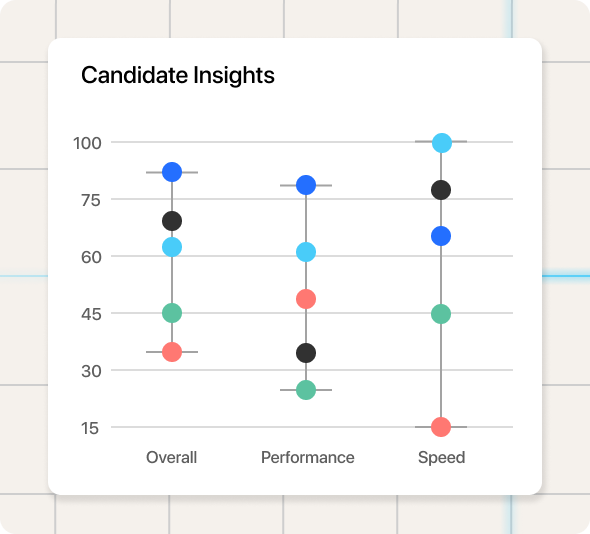This screenshot has height=534, width=590.
Task: Click the dark blue dot in Performance column
Action: [x=306, y=185]
